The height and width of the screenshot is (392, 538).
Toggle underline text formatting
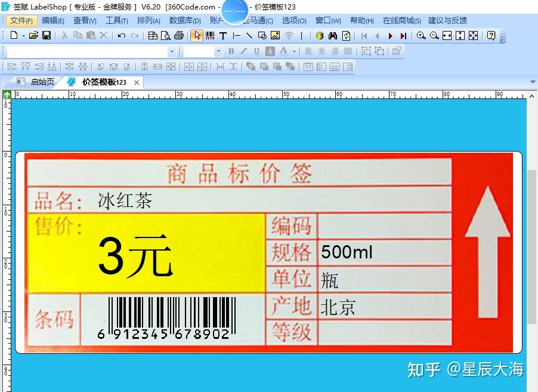coord(256,51)
